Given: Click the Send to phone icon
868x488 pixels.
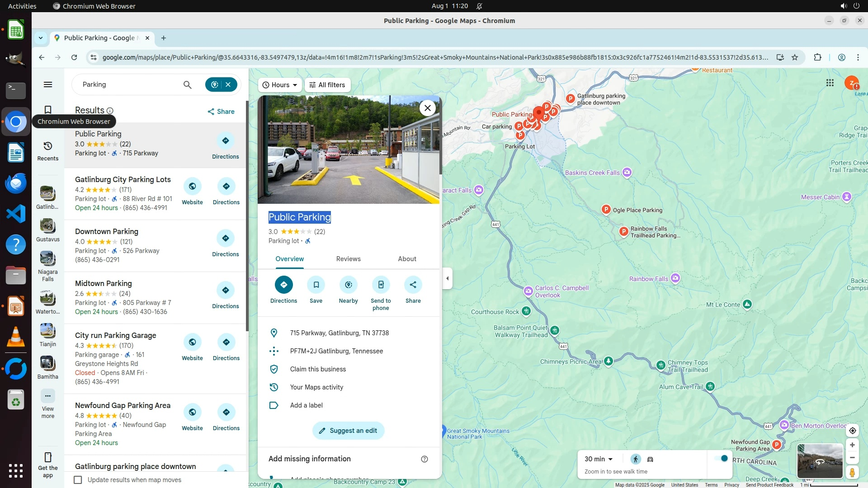Looking at the screenshot, I should [x=381, y=285].
